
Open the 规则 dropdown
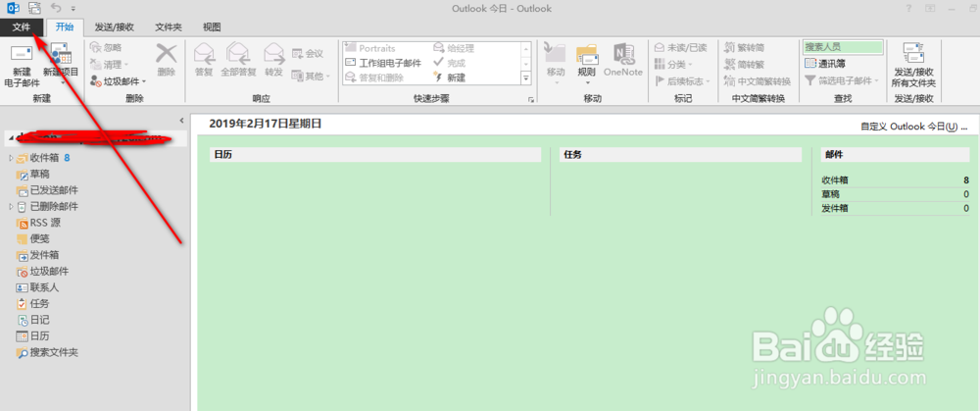coord(587,63)
